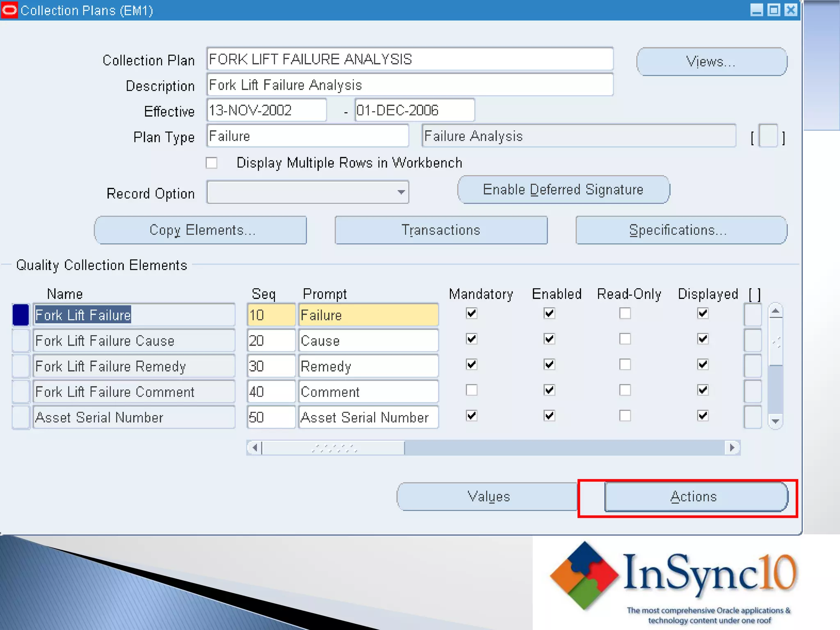Click the Plan Type Failure field
840x630 pixels.
307,136
